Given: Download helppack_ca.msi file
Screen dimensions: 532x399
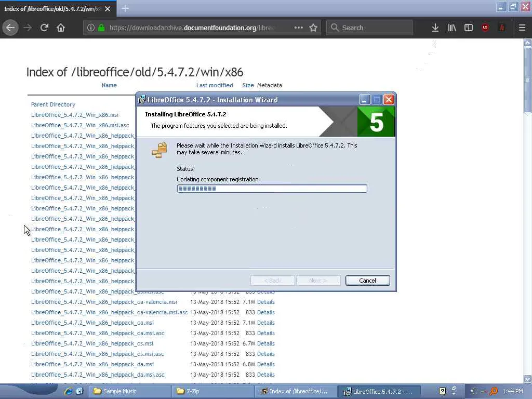Looking at the screenshot, I should [x=92, y=323].
